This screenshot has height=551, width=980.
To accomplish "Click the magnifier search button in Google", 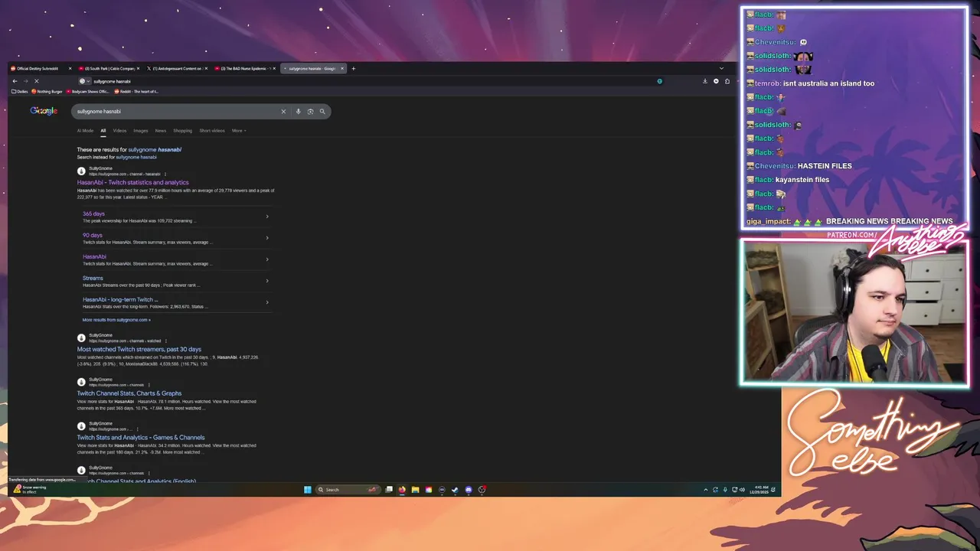I will (322, 112).
